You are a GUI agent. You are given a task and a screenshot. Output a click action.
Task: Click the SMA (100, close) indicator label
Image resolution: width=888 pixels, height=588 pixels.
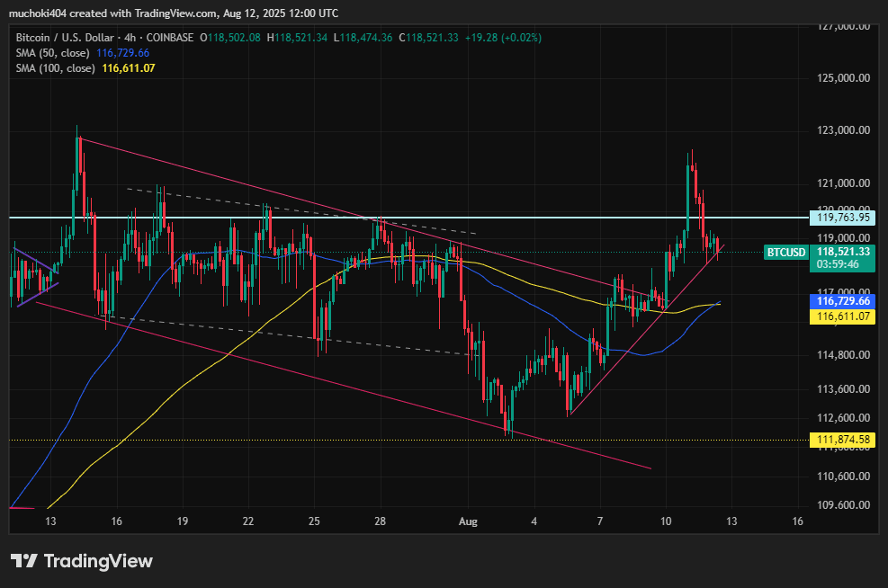pos(56,68)
